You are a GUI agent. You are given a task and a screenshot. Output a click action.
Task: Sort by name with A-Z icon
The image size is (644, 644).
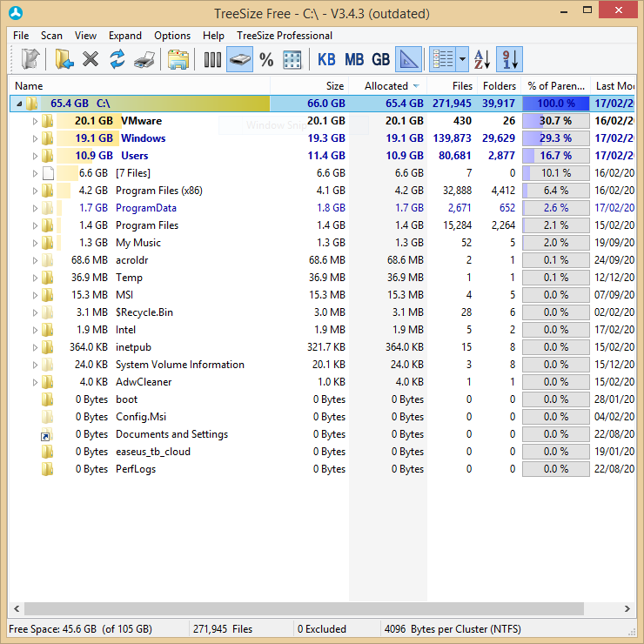pyautogui.click(x=482, y=59)
